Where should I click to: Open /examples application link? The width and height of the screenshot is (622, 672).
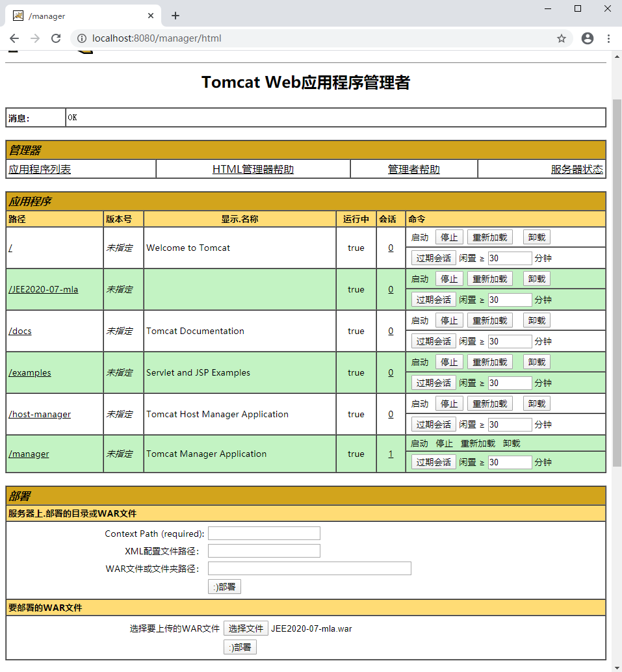[x=30, y=372]
